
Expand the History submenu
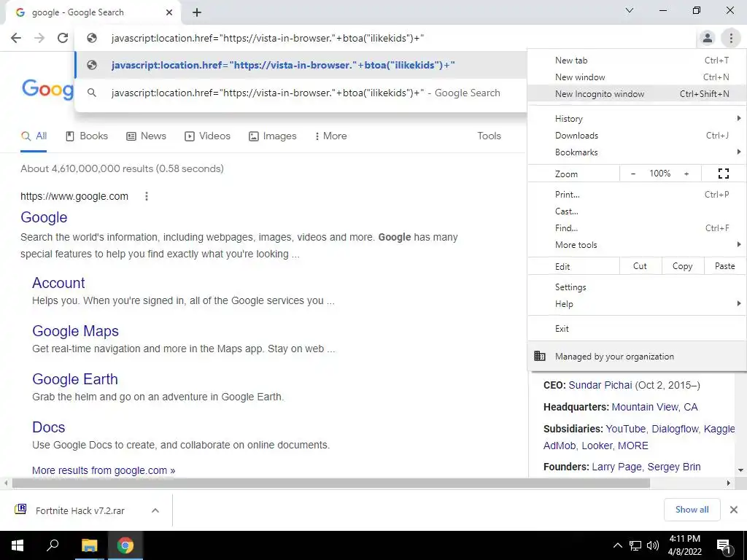(638, 119)
